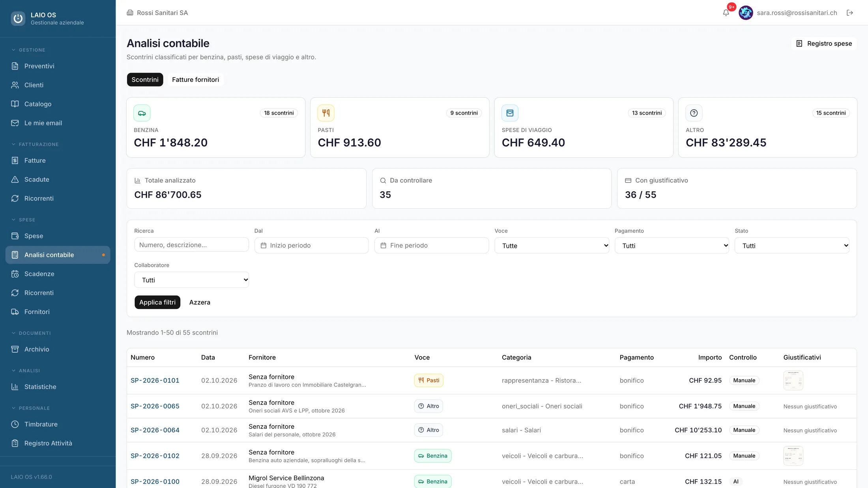
Task: Click the logout icon
Action: 850,13
